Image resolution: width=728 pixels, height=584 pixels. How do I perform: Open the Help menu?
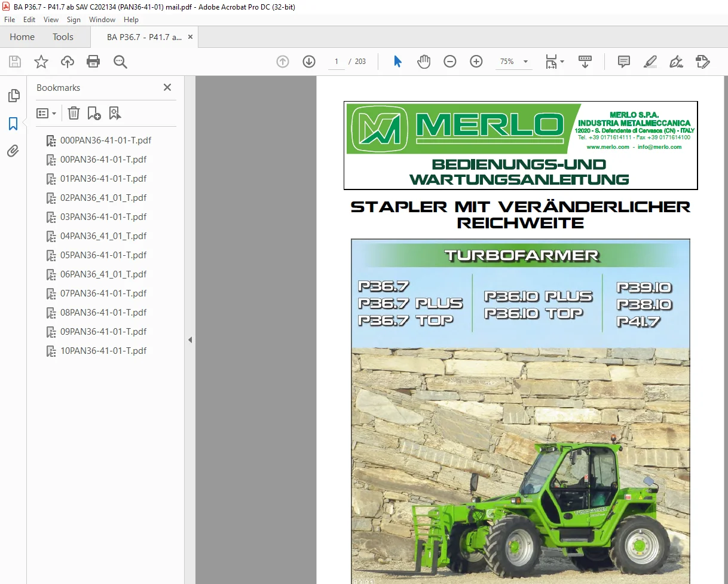pyautogui.click(x=131, y=20)
